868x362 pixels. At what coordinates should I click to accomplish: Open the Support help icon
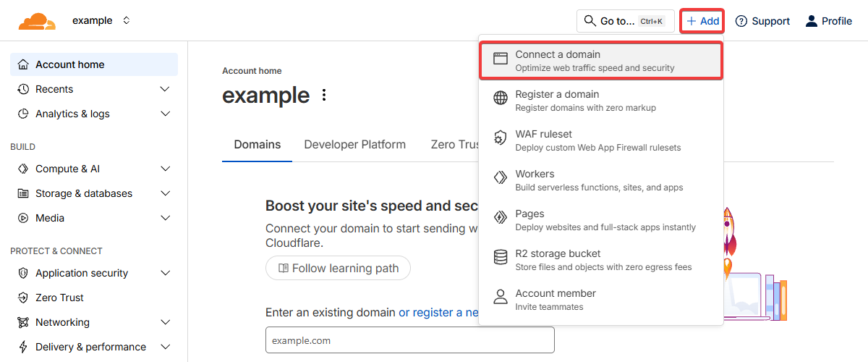pyautogui.click(x=741, y=21)
